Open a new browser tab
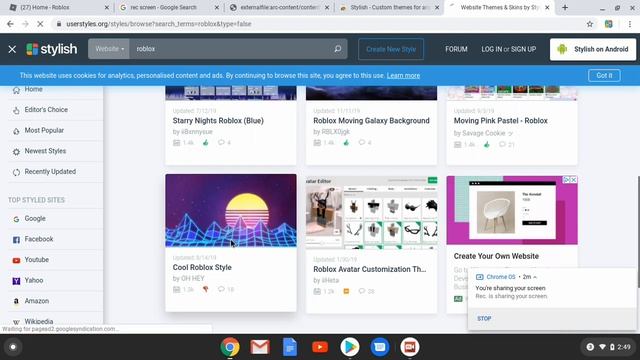The height and width of the screenshot is (360, 640). 565,7
